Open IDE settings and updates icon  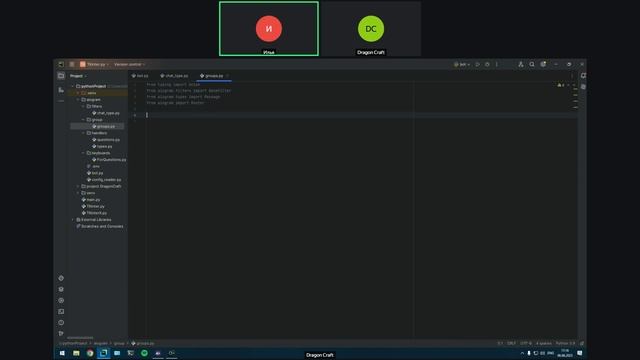(543, 64)
